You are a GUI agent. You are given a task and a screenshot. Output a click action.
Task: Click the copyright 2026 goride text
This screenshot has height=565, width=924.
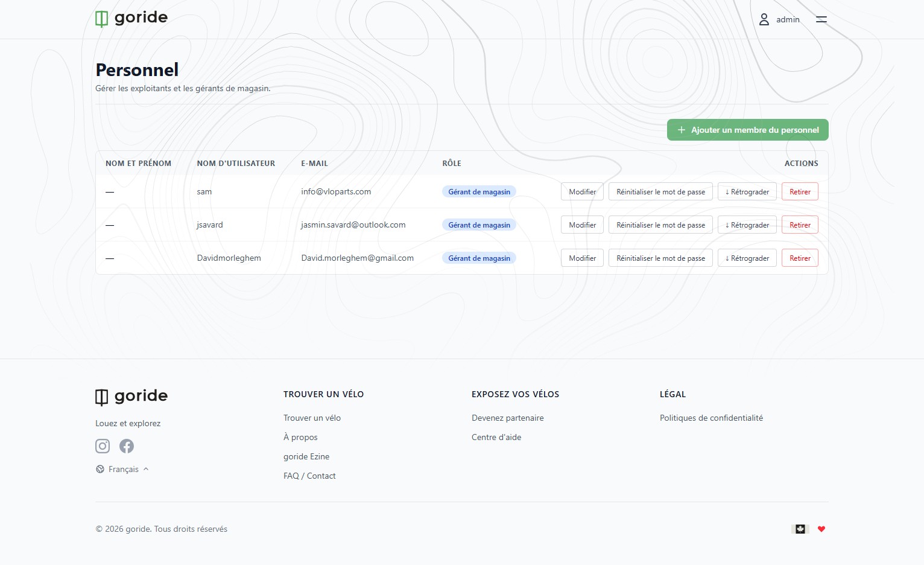tap(162, 529)
